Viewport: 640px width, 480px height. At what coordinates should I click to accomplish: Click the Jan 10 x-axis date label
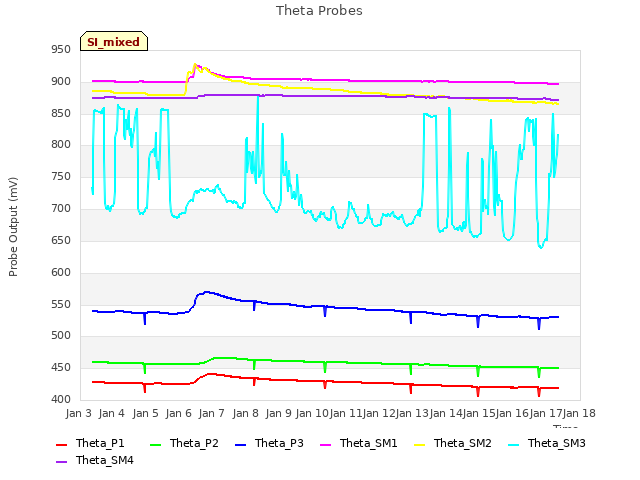(312, 413)
